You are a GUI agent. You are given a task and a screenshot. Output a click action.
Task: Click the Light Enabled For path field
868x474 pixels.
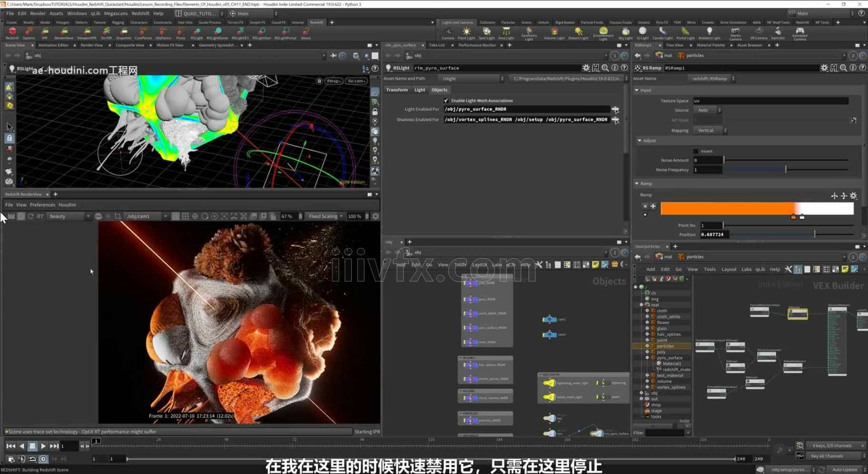click(526, 109)
